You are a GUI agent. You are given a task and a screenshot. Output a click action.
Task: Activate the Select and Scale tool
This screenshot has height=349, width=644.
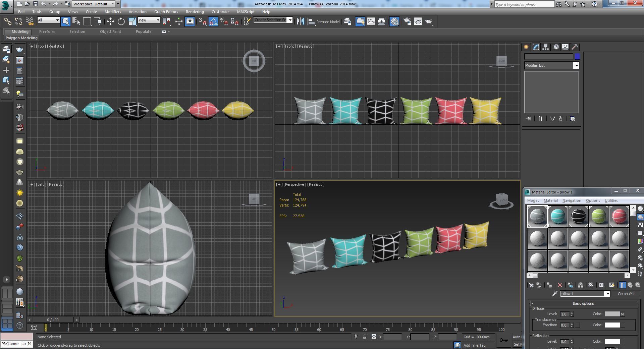(x=132, y=21)
